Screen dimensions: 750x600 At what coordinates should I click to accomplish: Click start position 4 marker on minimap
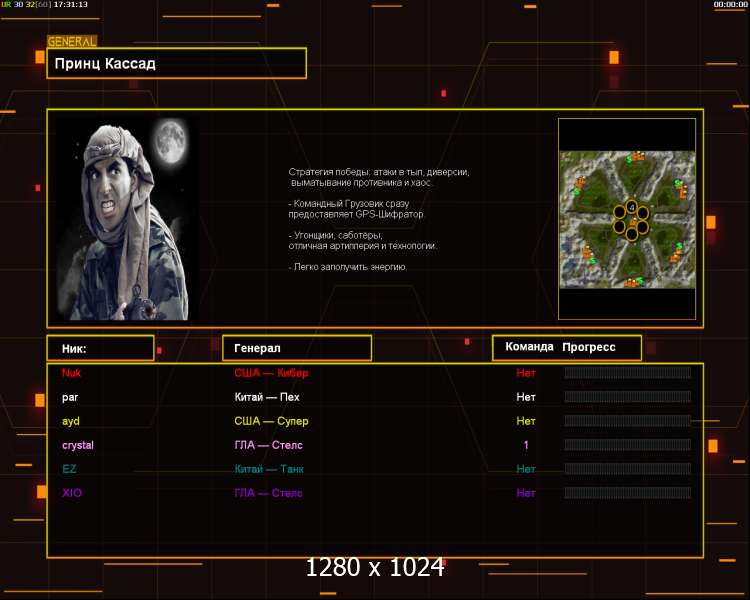pyautogui.click(x=631, y=207)
